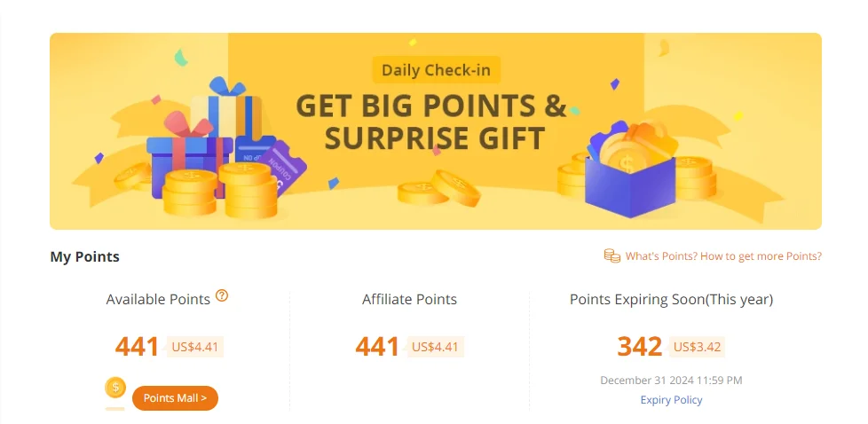
Task: Click the coin stack icon beside What's Points
Action: (612, 256)
